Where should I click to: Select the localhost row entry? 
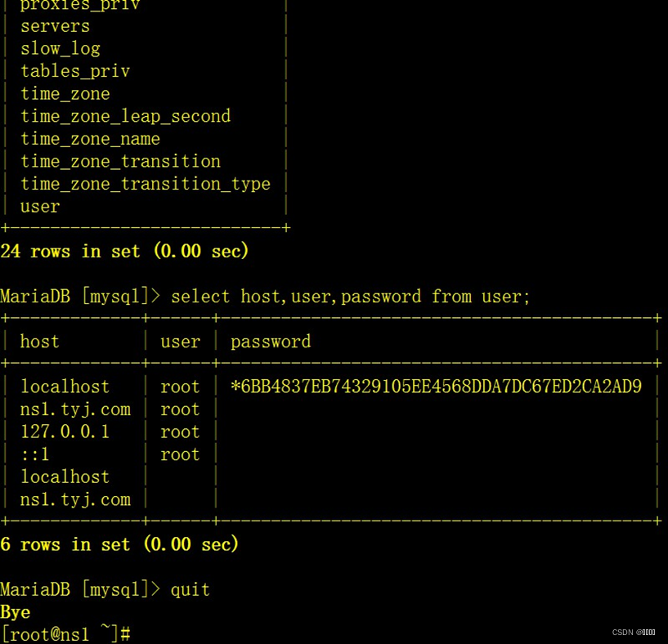tap(65, 386)
